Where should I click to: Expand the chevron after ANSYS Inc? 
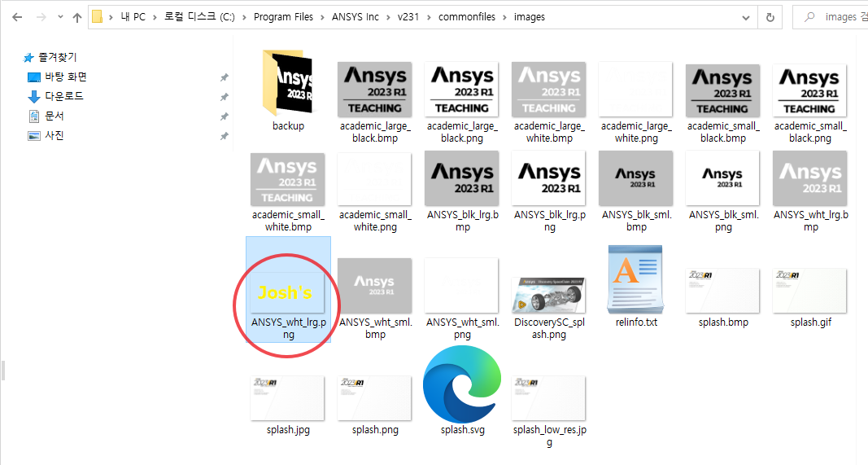(x=388, y=17)
